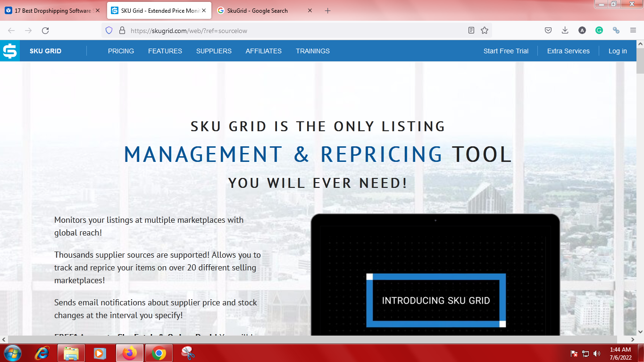Bookmark this page with the star icon
The image size is (644, 362).
484,30
